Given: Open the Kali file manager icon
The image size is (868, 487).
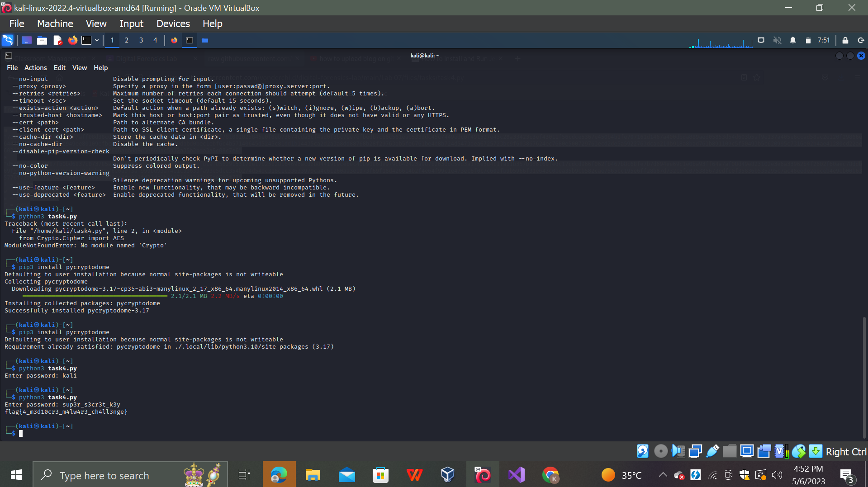Looking at the screenshot, I should [42, 40].
